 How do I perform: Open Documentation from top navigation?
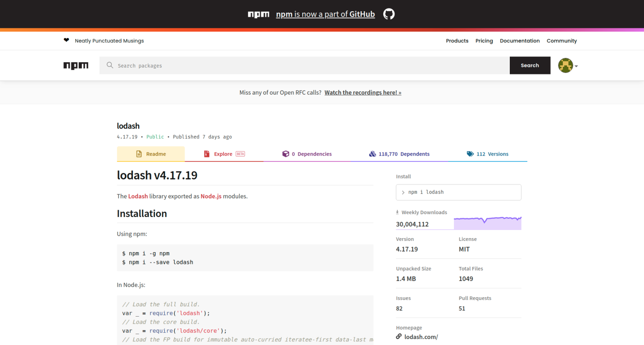point(520,41)
